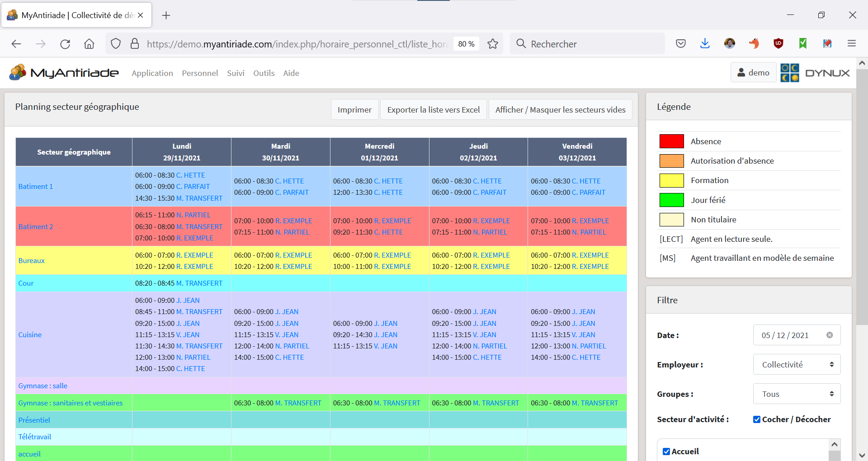The height and width of the screenshot is (461, 868).
Task: Open the Pocket save icon
Action: point(681,44)
